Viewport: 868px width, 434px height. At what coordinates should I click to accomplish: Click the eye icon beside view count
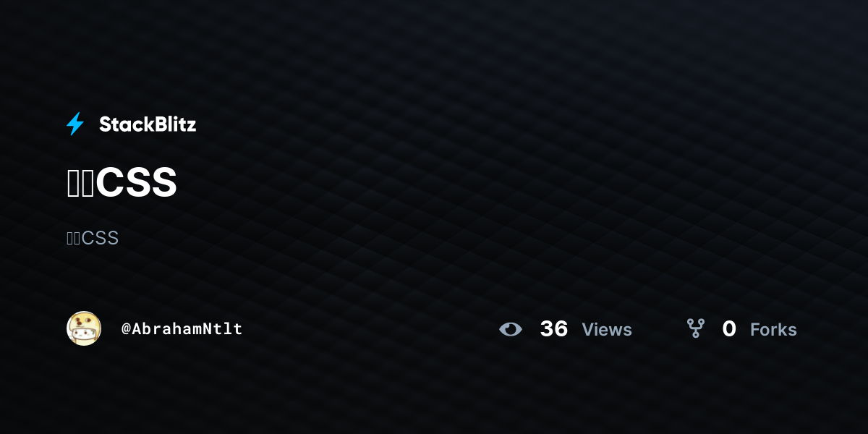click(511, 329)
